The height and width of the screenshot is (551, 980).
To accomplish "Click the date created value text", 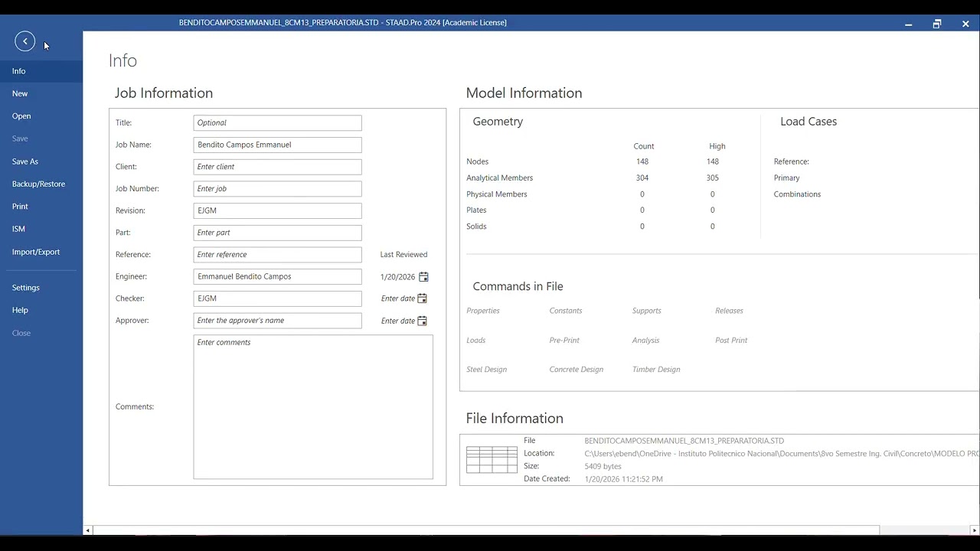I will tap(624, 479).
